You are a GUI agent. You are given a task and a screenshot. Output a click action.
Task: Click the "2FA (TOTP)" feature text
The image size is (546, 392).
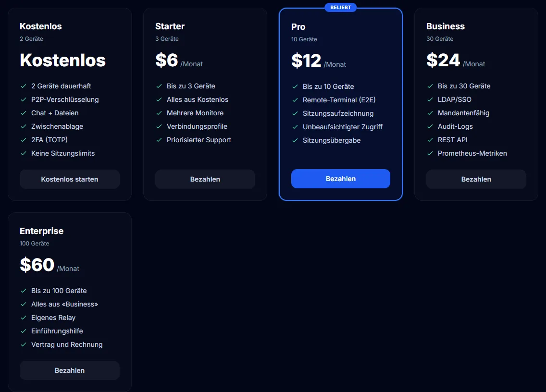pos(50,140)
